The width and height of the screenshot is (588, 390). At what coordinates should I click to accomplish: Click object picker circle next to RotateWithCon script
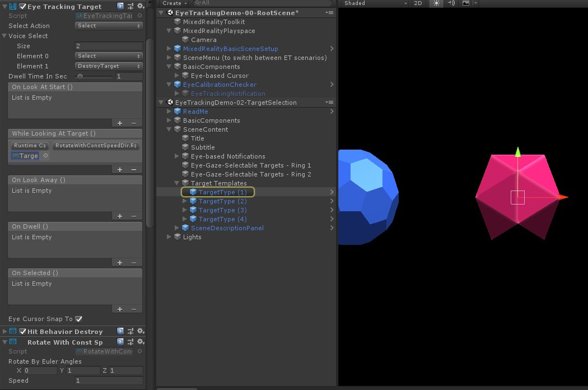(139, 351)
